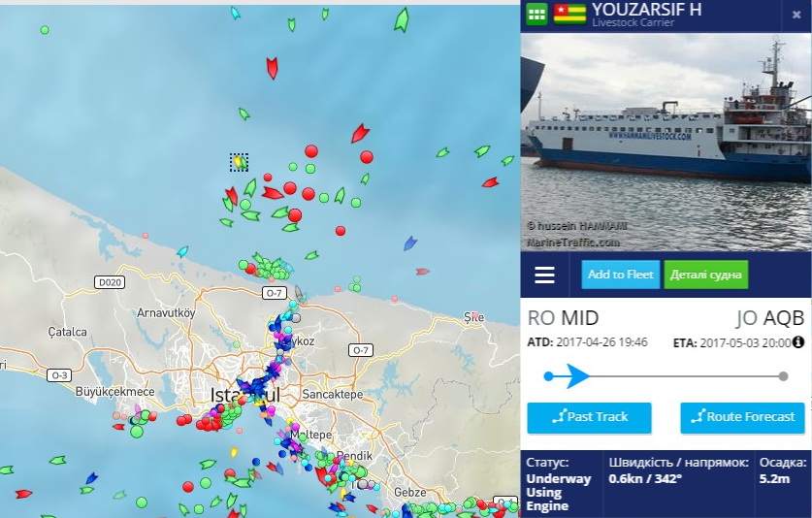Click the red vessel arrow near top center
Viewport: 812px width, 518px height.
click(272, 68)
